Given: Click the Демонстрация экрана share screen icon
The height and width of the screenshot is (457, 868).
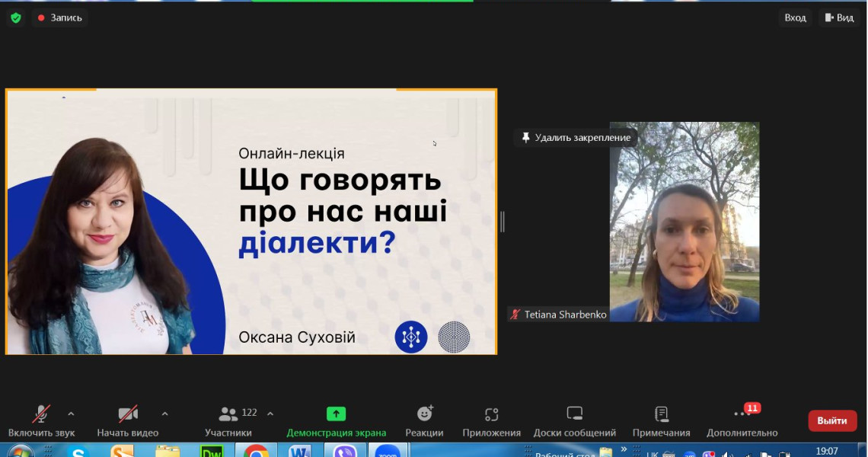Looking at the screenshot, I should pyautogui.click(x=336, y=414).
